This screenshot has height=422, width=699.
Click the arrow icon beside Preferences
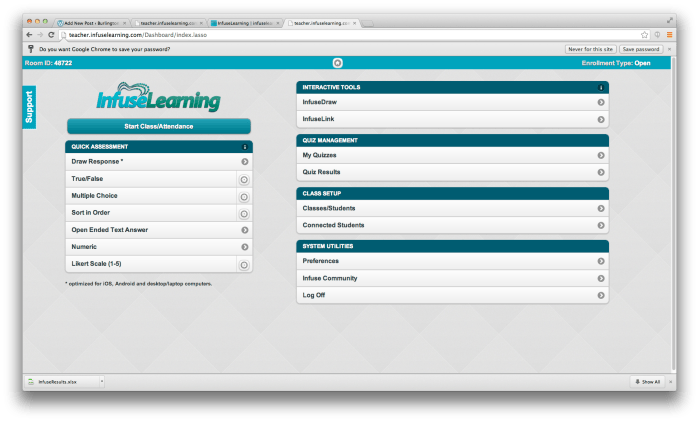[x=601, y=261]
